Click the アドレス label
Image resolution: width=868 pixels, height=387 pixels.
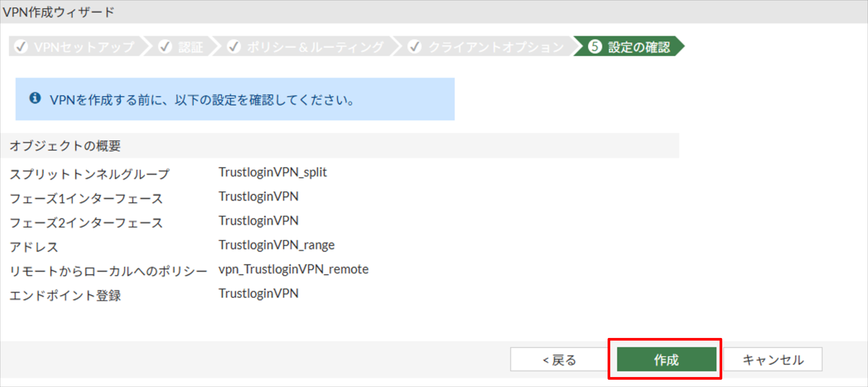point(34,247)
